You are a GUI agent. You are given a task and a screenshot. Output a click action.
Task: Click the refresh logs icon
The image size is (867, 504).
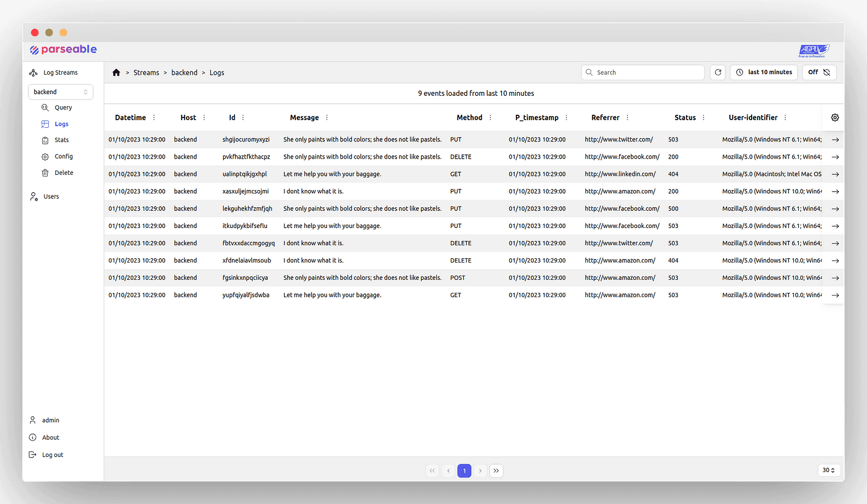(x=718, y=73)
